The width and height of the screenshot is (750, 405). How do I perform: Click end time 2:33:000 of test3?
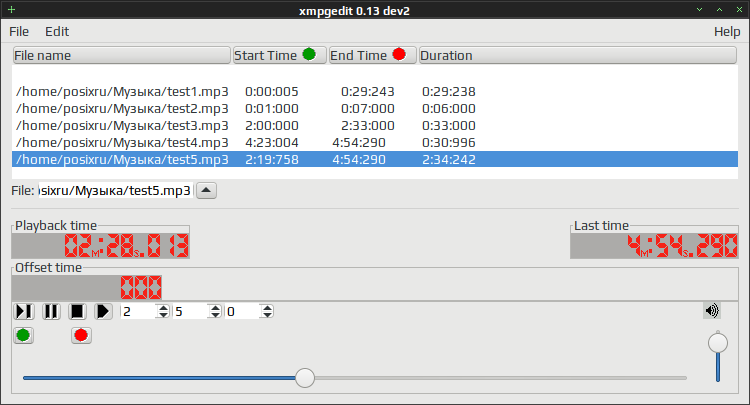367,126
